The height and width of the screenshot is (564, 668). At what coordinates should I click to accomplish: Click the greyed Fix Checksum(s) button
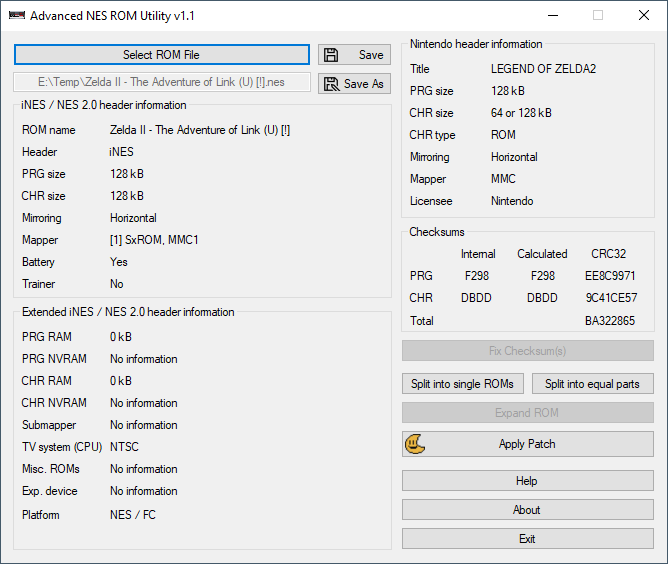click(x=527, y=351)
